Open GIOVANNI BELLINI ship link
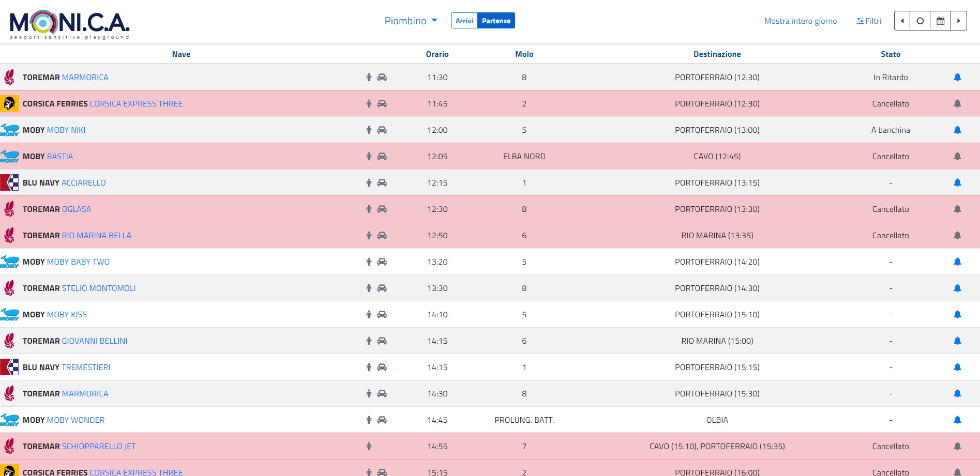980x476 pixels. click(95, 341)
